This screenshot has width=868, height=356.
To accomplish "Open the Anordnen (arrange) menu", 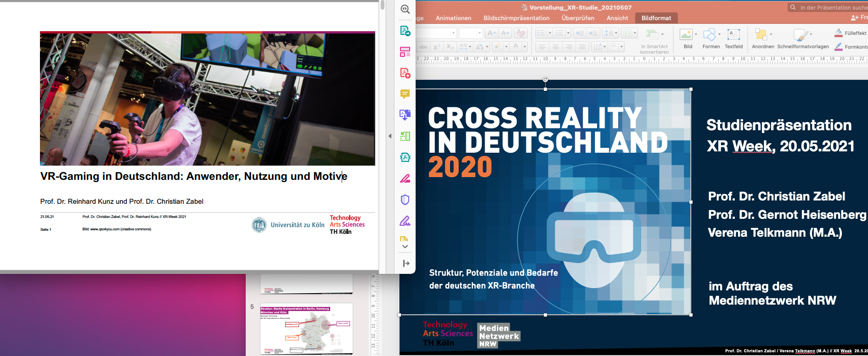I will point(763,39).
